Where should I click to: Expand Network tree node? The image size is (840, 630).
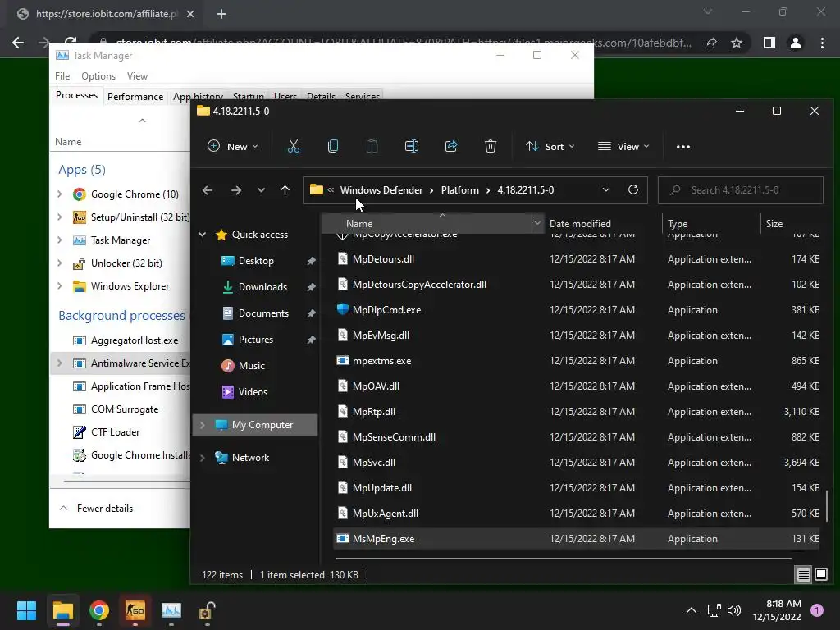tap(203, 458)
